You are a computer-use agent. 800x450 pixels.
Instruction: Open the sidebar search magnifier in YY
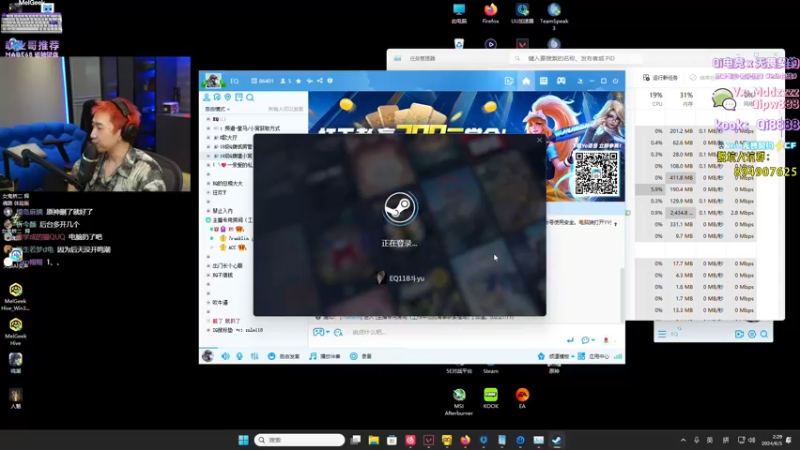(250, 97)
